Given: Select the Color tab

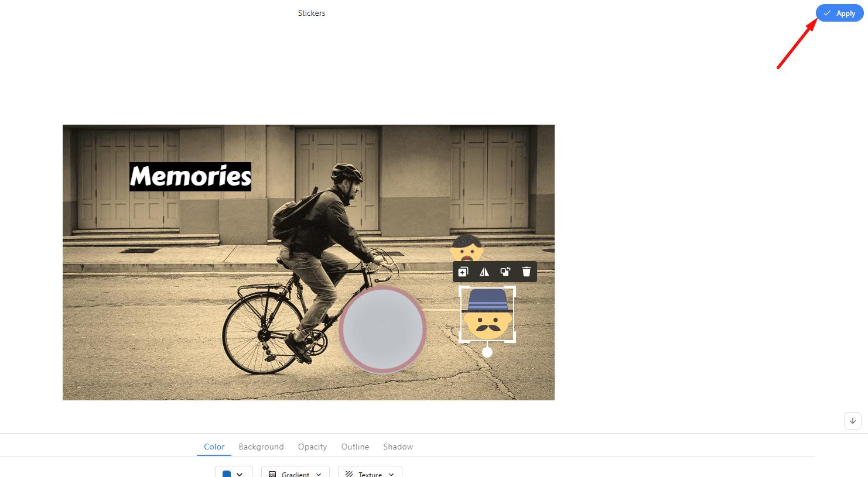Looking at the screenshot, I should point(214,447).
